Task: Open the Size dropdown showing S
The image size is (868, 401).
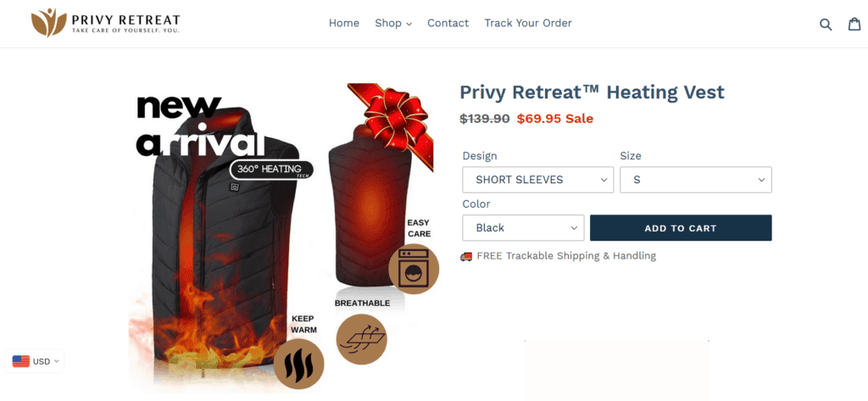Action: pyautogui.click(x=696, y=180)
